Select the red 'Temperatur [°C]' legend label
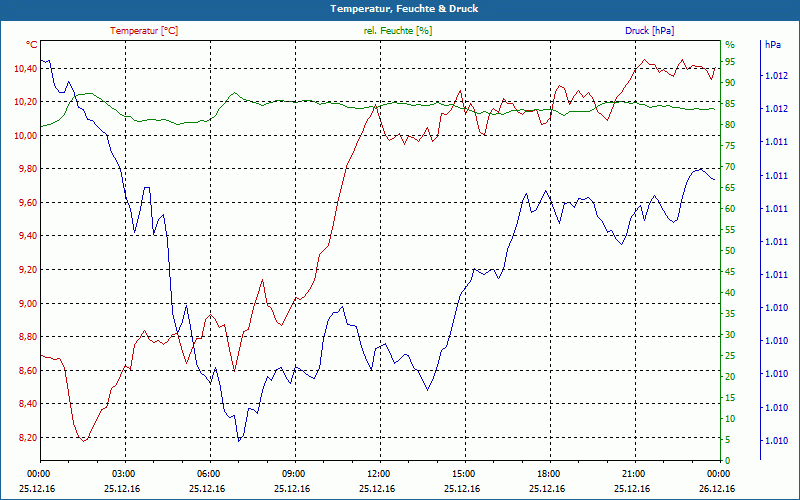Screen dimensions: 800x500 (x=144, y=31)
